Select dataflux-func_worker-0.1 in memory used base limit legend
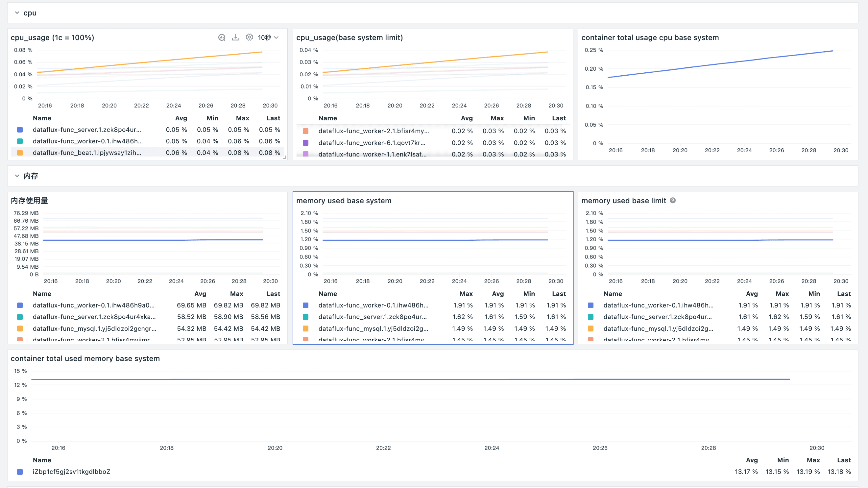The height and width of the screenshot is (488, 868). click(x=658, y=305)
